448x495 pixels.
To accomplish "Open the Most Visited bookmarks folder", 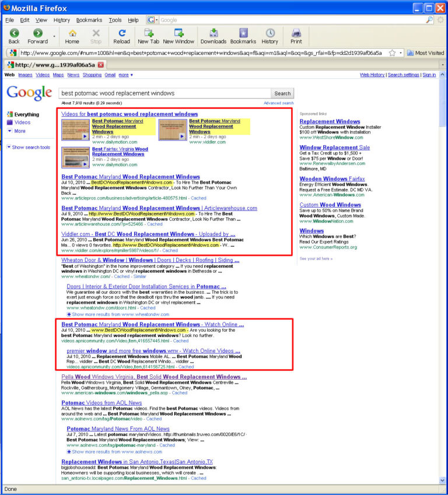I will click(426, 53).
